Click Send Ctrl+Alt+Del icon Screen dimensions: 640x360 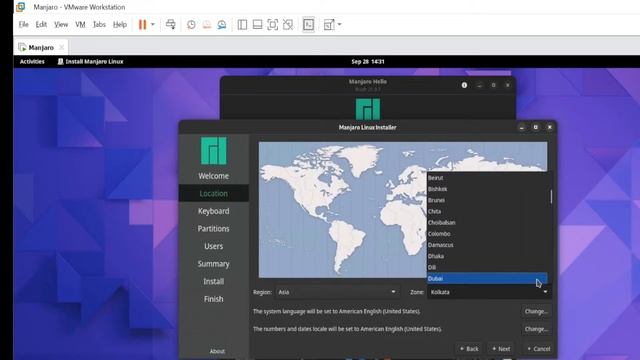pyautogui.click(x=171, y=24)
